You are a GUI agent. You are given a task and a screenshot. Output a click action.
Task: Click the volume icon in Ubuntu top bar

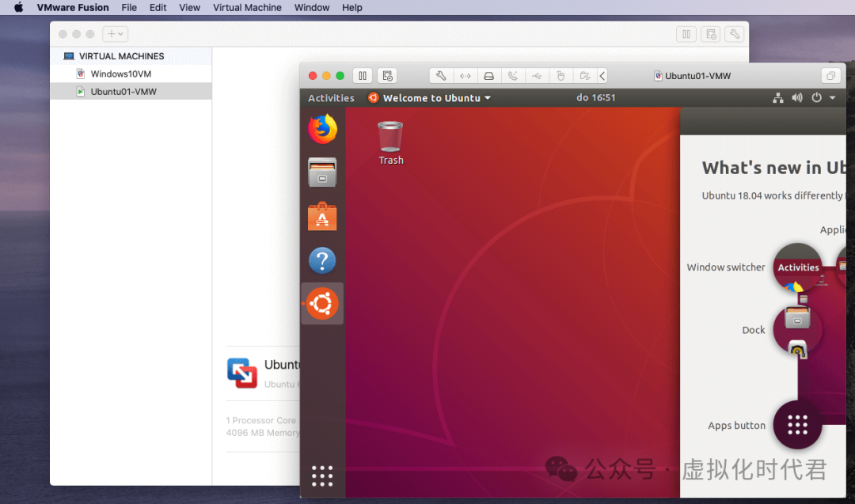pyautogui.click(x=797, y=98)
